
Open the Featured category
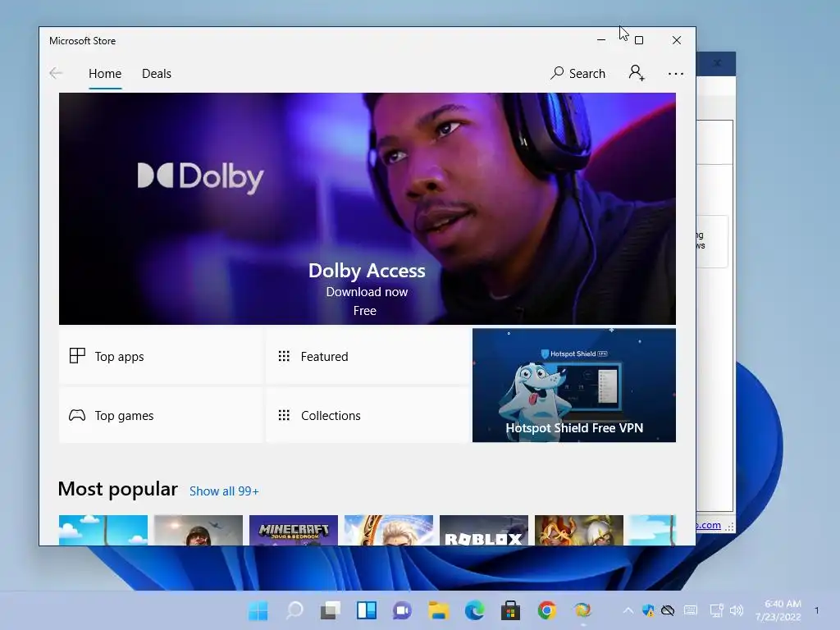coord(367,356)
